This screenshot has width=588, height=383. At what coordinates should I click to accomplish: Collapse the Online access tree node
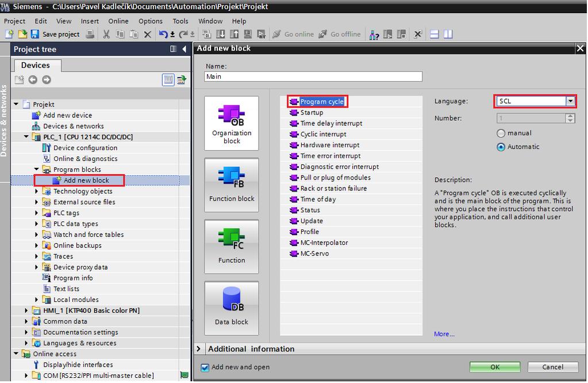point(16,353)
